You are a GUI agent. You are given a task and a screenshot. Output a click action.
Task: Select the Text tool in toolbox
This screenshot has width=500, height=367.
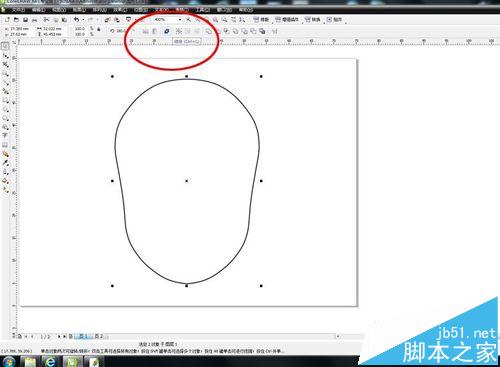[x=5, y=136]
